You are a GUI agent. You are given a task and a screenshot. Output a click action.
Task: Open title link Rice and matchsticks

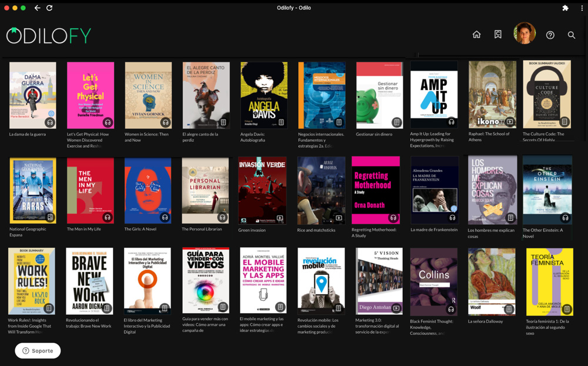[316, 230]
